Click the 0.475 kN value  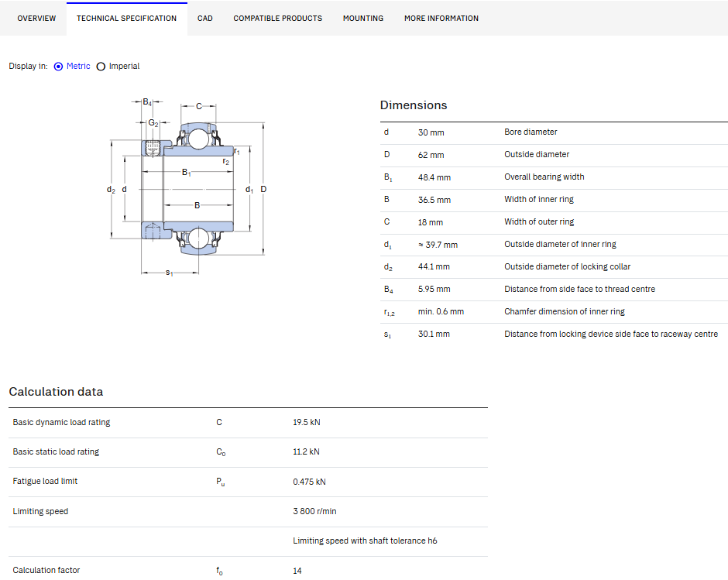click(309, 482)
